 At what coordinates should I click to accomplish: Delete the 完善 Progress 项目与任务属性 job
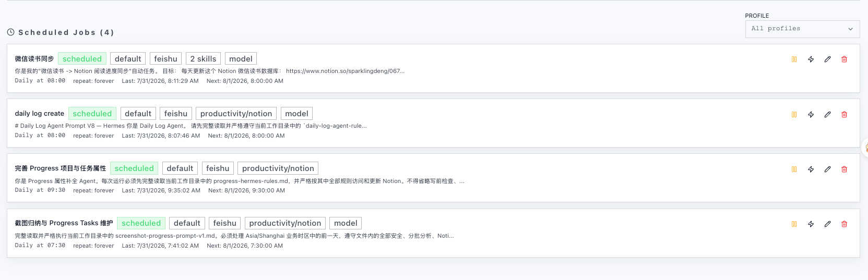(x=844, y=169)
